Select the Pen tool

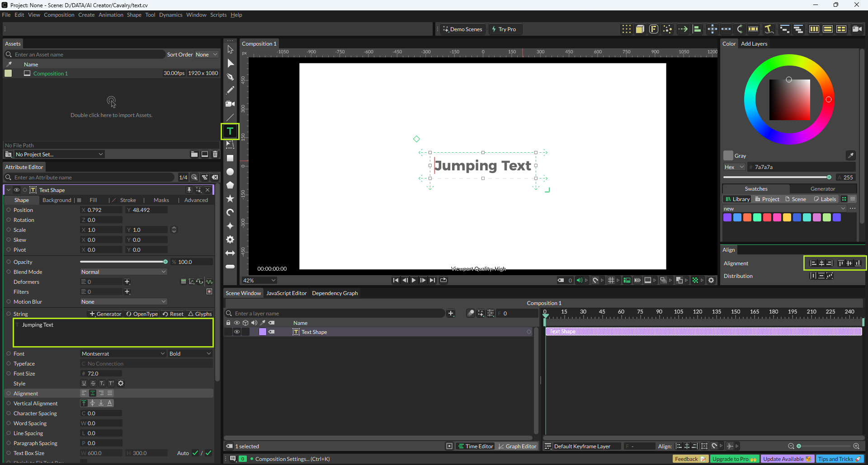tap(230, 77)
